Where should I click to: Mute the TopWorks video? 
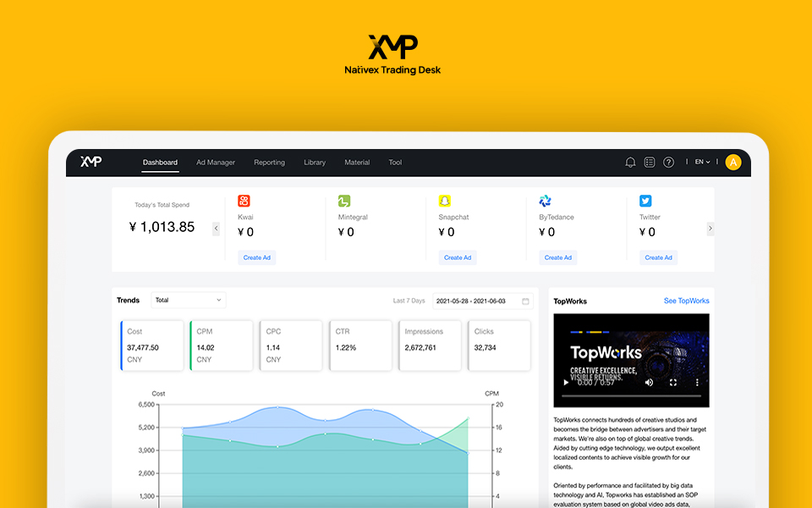point(649,383)
